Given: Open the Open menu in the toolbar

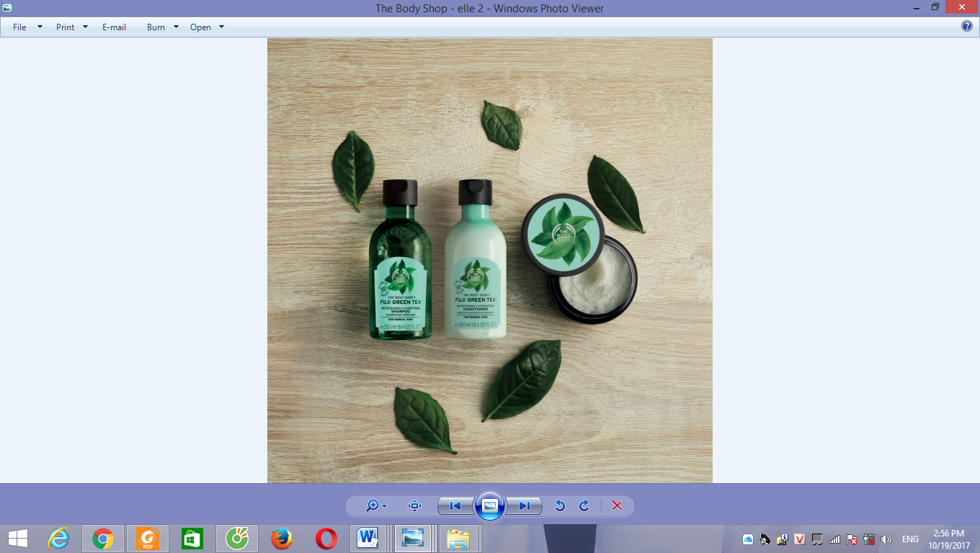Looking at the screenshot, I should pos(200,27).
